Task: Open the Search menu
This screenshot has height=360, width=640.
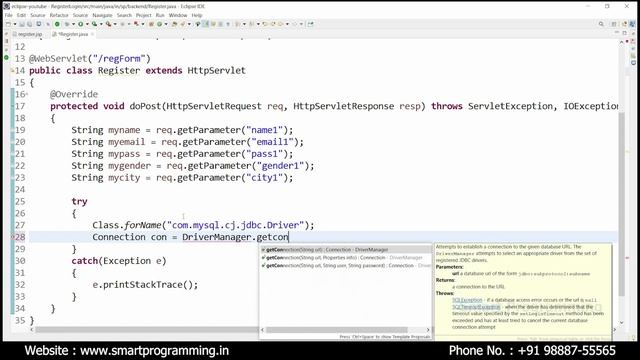Action: coord(124,15)
